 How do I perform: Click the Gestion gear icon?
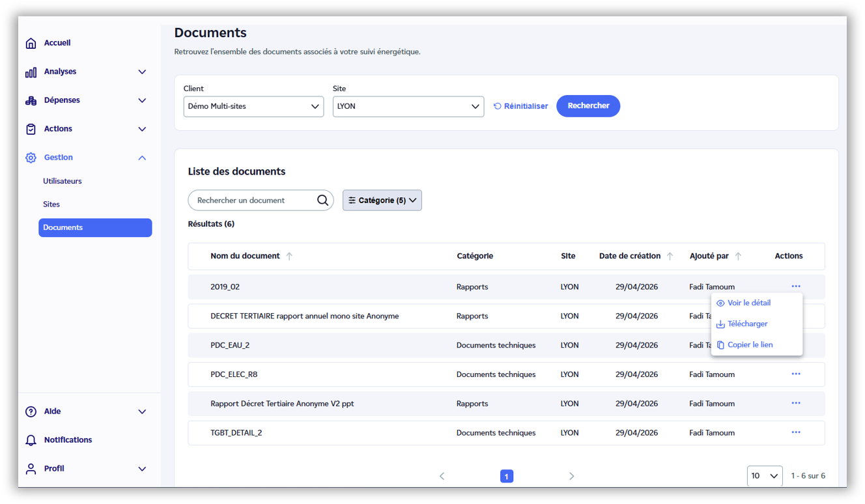click(x=31, y=158)
